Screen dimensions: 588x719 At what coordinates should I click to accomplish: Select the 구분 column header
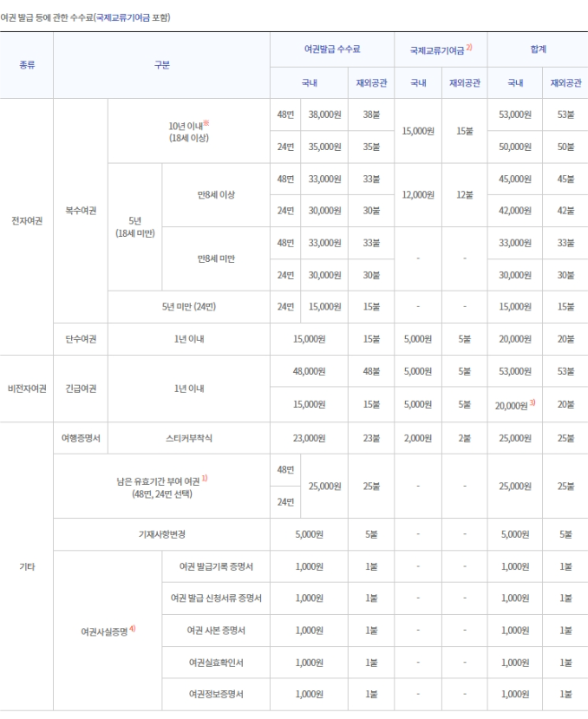click(161, 65)
